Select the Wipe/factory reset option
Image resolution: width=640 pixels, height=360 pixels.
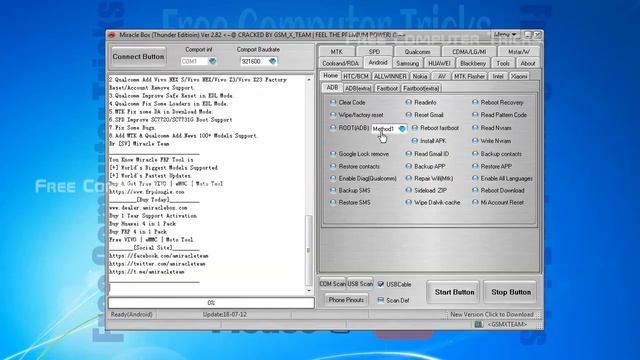point(357,115)
